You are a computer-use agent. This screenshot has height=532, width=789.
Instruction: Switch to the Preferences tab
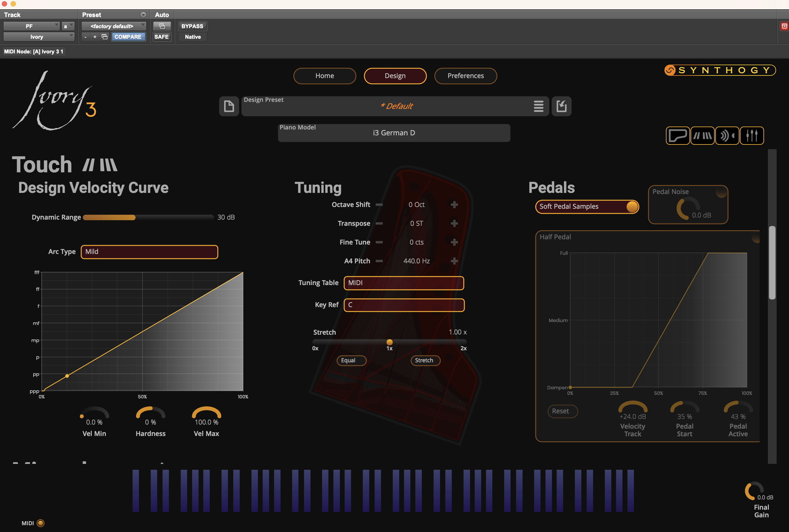tap(466, 76)
